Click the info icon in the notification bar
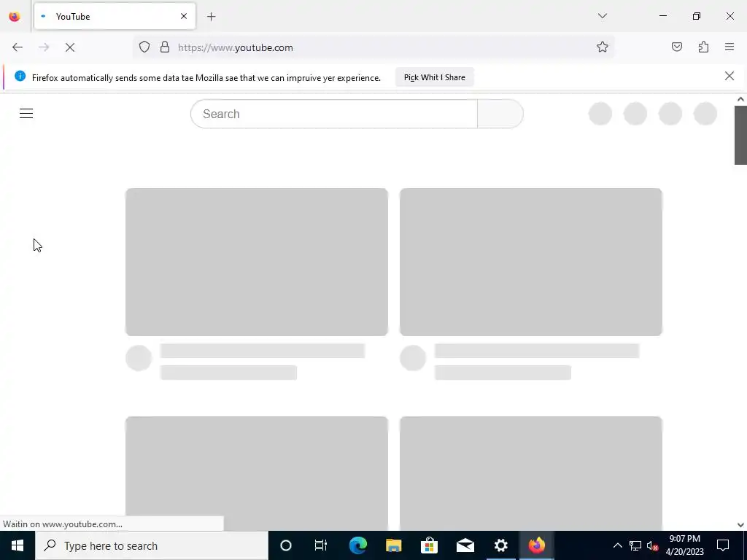Image resolution: width=747 pixels, height=560 pixels. pyautogui.click(x=20, y=76)
